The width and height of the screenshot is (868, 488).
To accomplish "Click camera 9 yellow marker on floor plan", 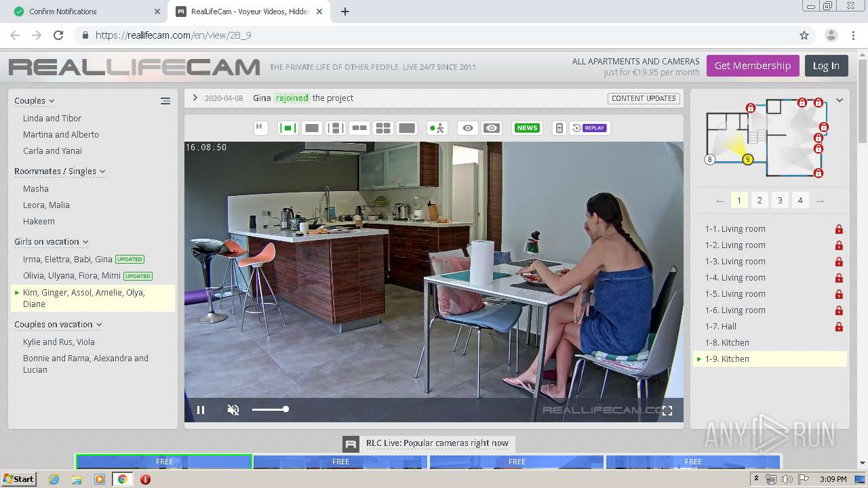I will click(747, 160).
